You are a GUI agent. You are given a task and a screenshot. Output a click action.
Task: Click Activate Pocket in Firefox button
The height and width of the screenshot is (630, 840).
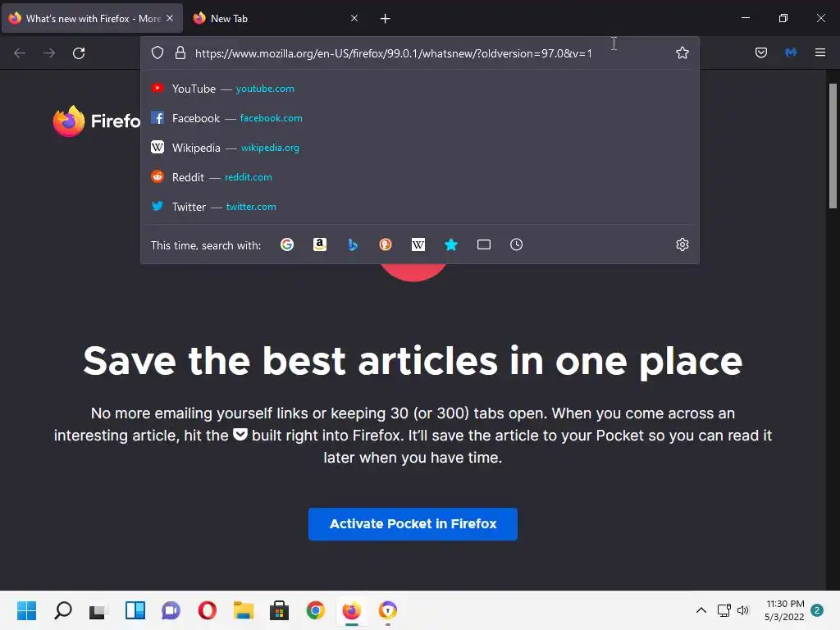[413, 524]
